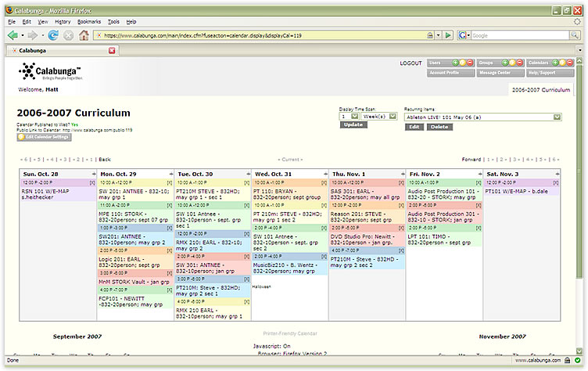Screen dimensions: 588x371
Task: Click the green browser back arrow
Action: 13,35
